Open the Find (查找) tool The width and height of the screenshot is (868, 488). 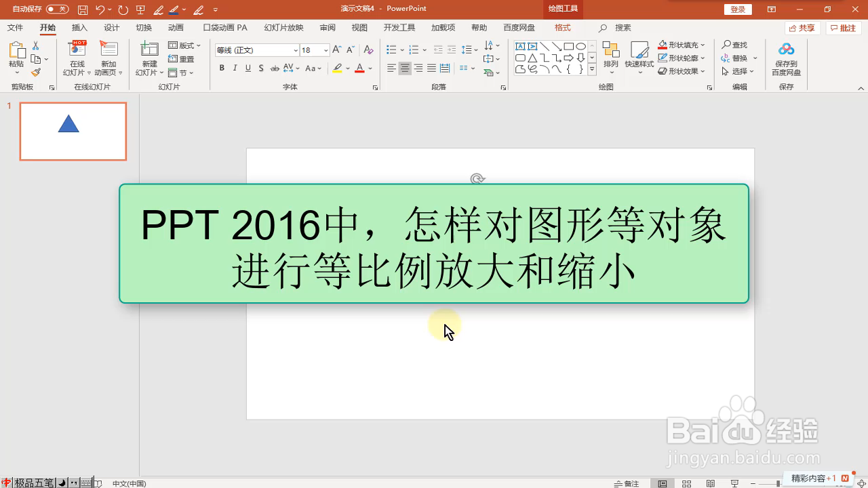tap(736, 45)
